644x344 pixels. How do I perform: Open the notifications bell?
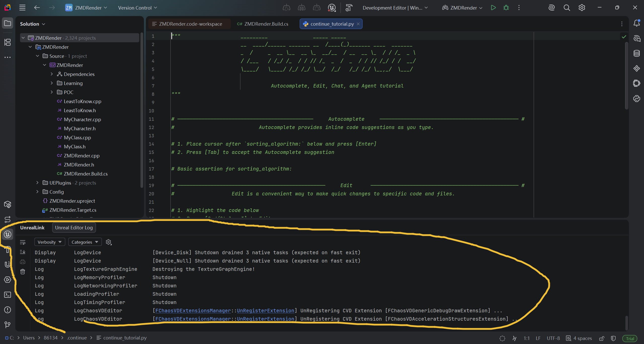(x=636, y=23)
